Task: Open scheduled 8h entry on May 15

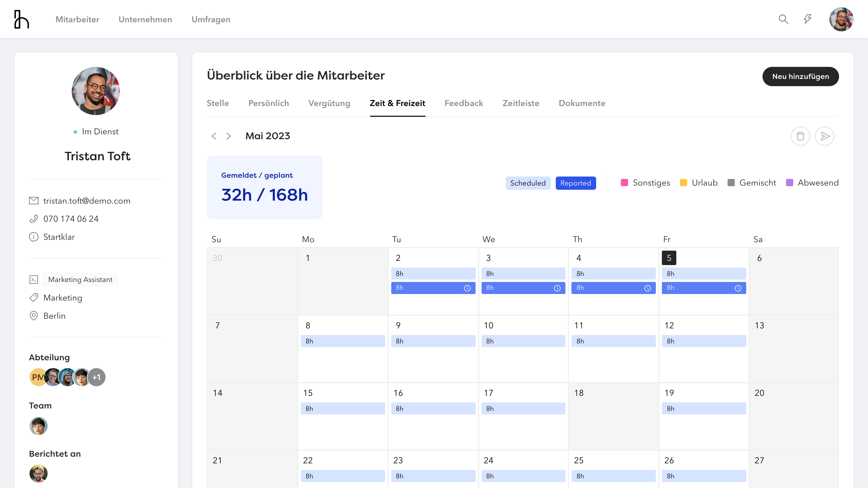Action: click(343, 408)
